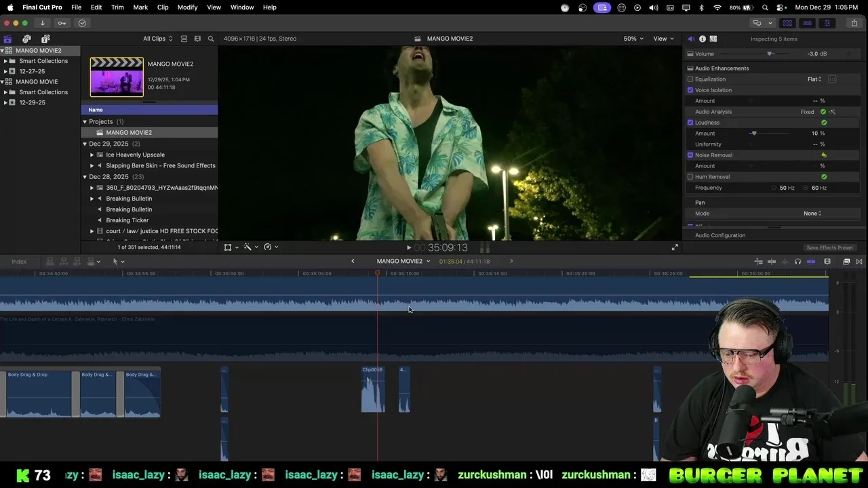868x488 pixels.
Task: Open the Modify menu
Action: point(188,7)
